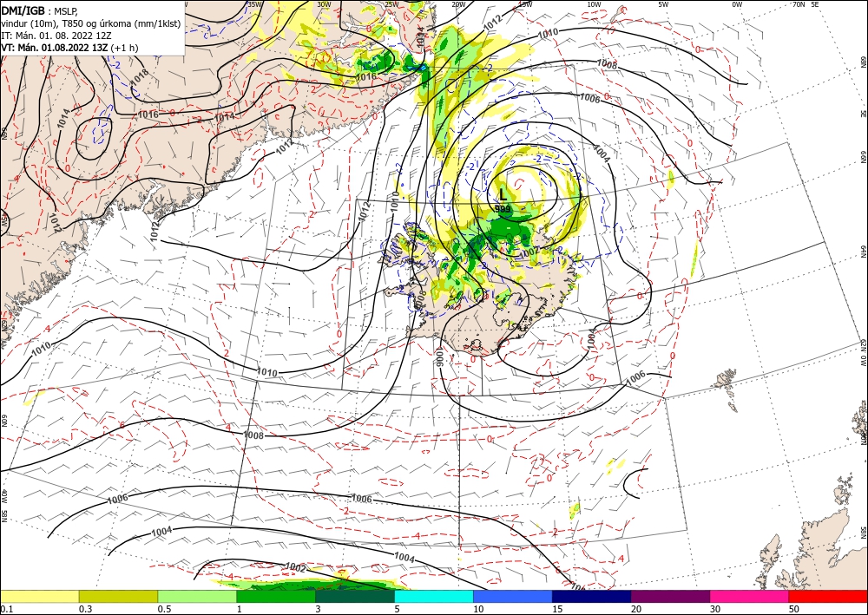Click the "10W" longitude label at top

[x=594, y=4]
